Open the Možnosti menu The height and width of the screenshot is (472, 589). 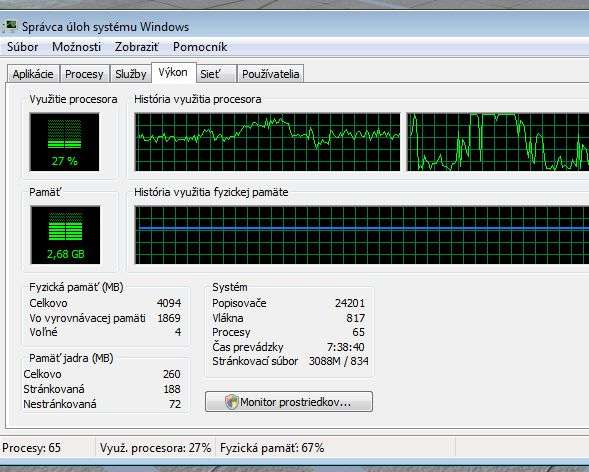(x=76, y=47)
